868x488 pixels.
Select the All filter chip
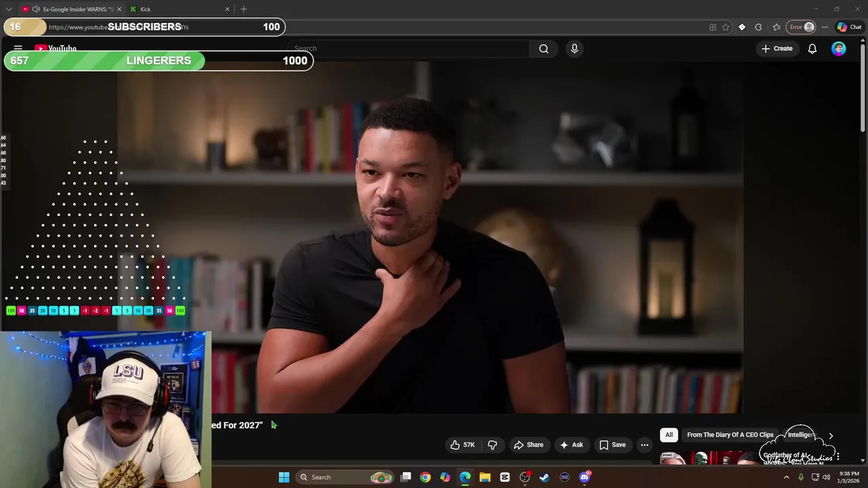669,435
